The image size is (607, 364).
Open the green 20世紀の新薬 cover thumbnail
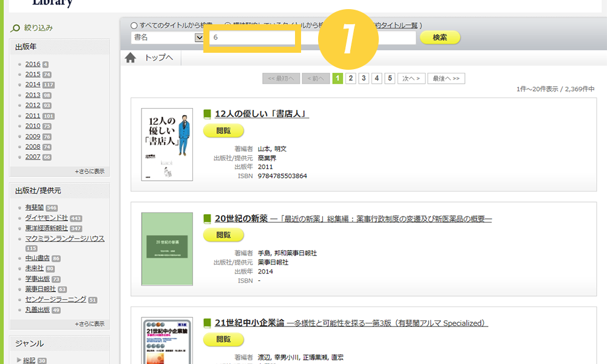(167, 249)
